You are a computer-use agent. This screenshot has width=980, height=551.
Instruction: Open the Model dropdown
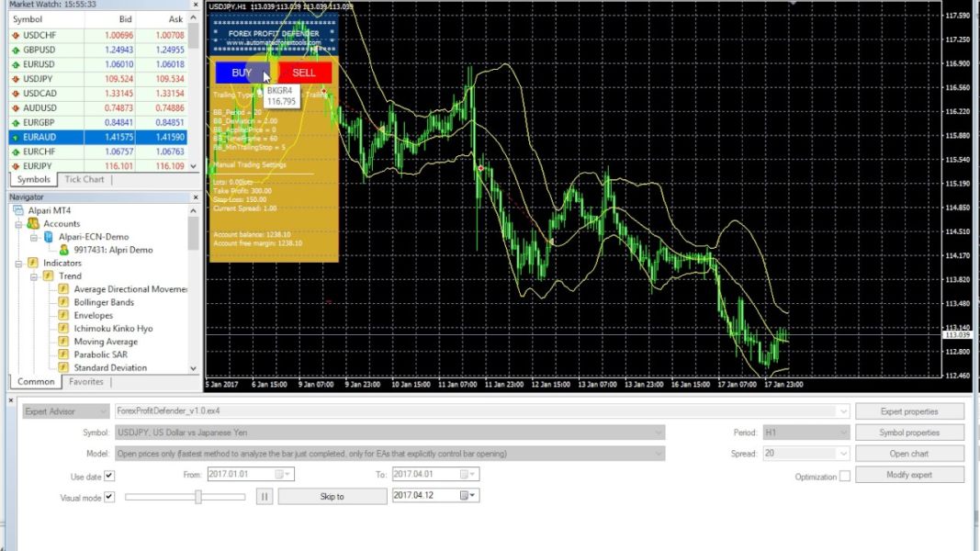coord(659,454)
